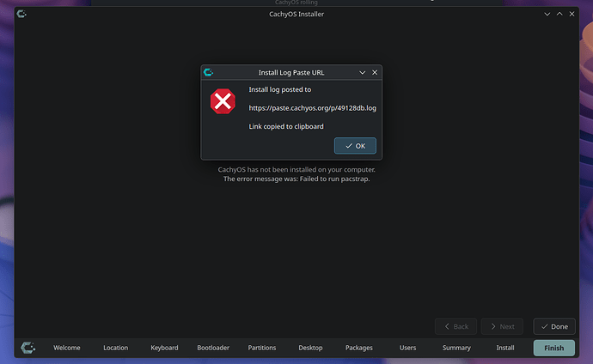
Task: Close the Install Log Paste URL dialog
Action: (x=375, y=72)
